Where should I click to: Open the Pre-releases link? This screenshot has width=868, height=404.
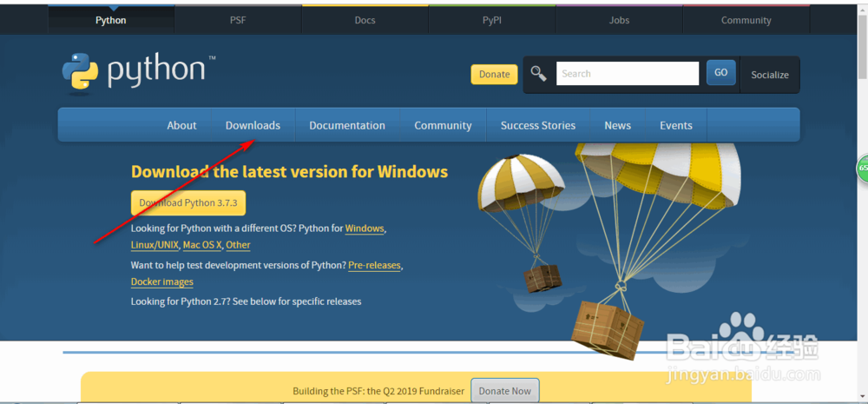pos(374,266)
